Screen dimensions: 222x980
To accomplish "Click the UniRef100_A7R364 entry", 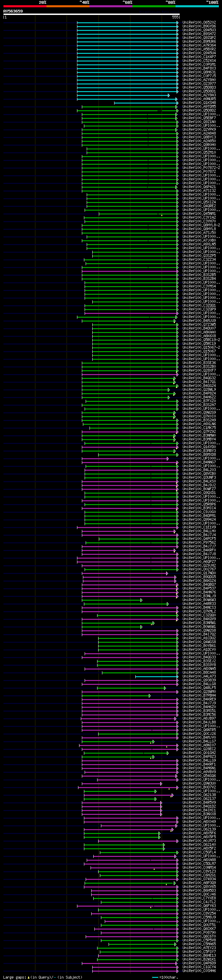I will coord(199,45).
